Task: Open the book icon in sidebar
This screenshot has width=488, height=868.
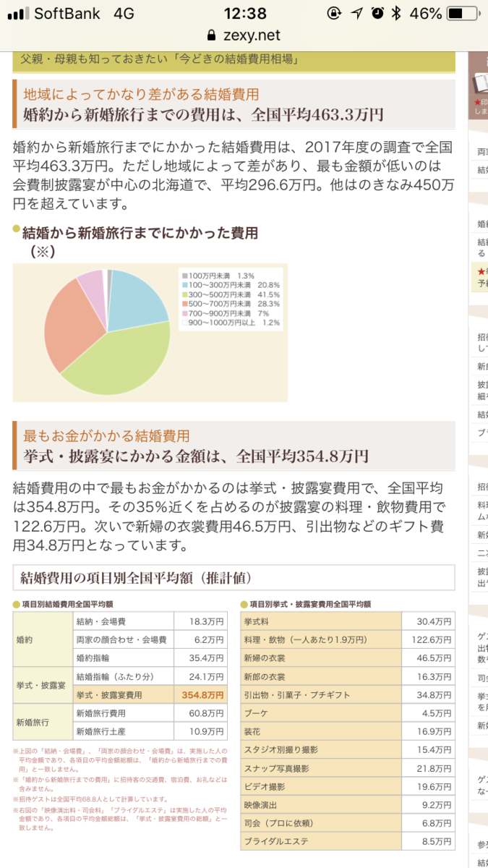Action: (480, 82)
